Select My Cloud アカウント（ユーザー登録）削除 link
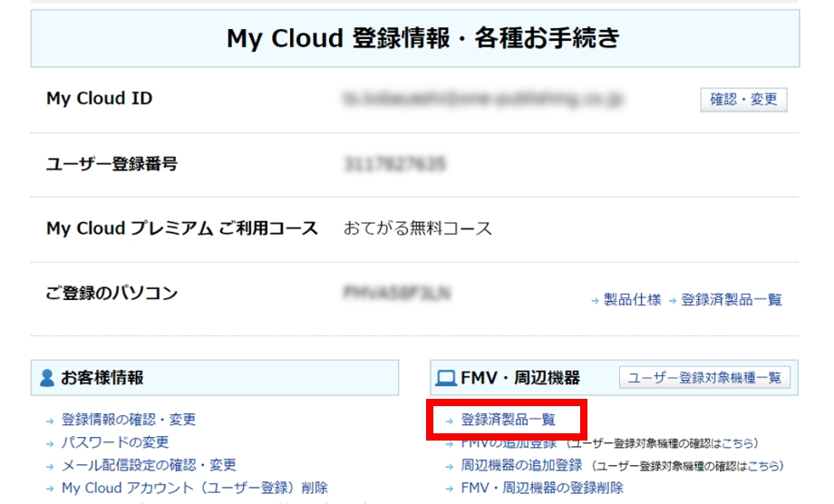 (194, 488)
